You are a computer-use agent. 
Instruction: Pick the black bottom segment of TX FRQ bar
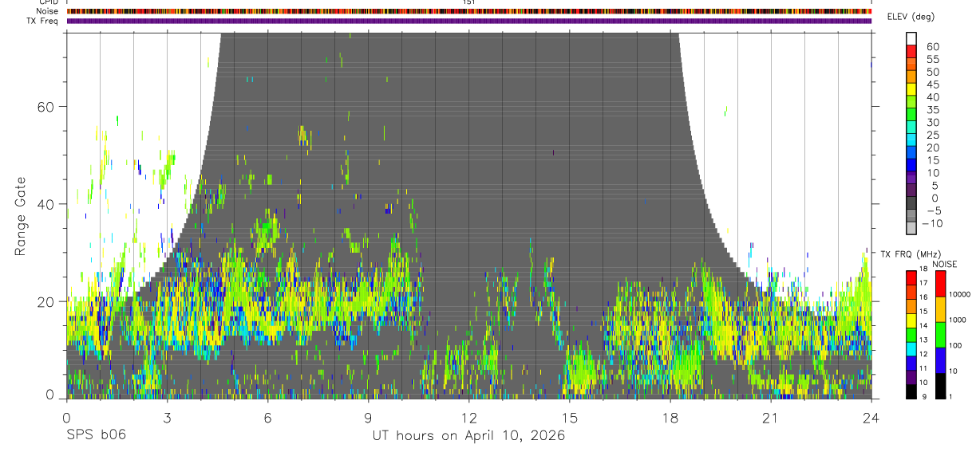(911, 391)
